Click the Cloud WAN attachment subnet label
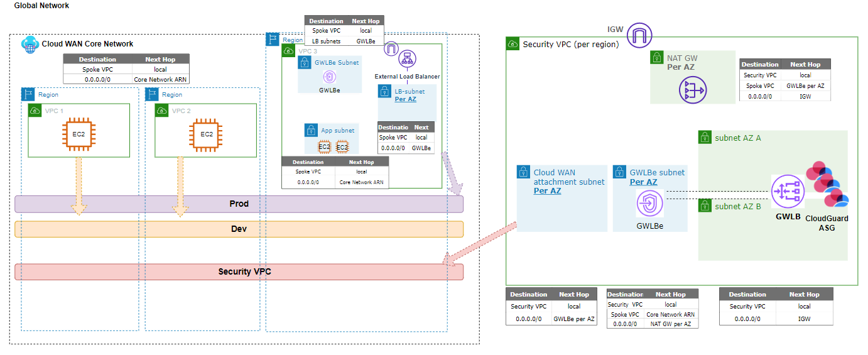This screenshot has width=868, height=355. click(569, 177)
